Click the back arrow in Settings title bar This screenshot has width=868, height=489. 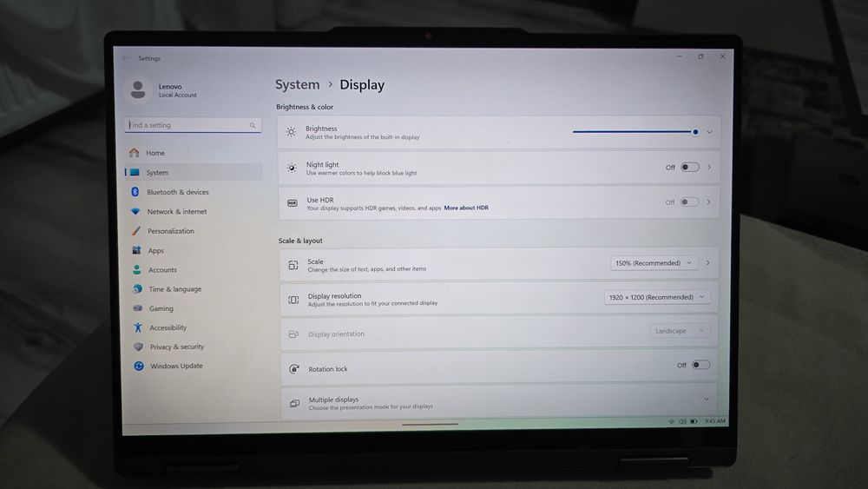tap(126, 58)
